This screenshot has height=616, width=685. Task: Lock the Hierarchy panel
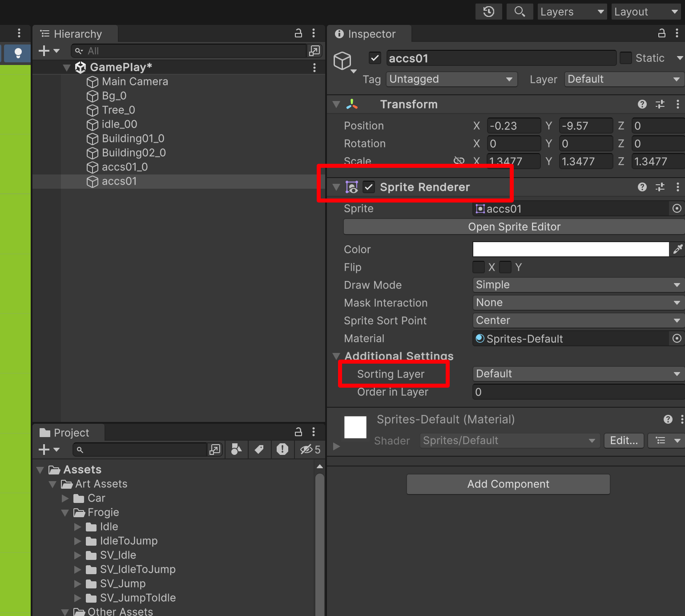tap(298, 33)
